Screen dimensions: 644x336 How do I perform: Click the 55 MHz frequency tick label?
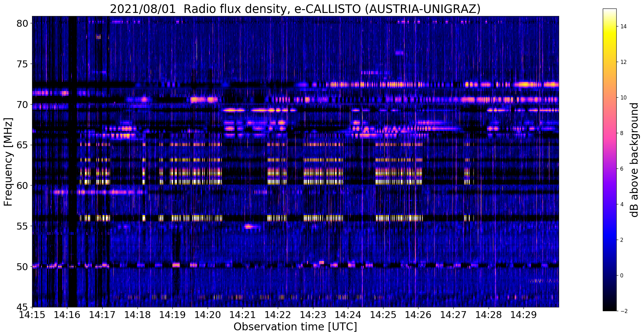(x=23, y=226)
